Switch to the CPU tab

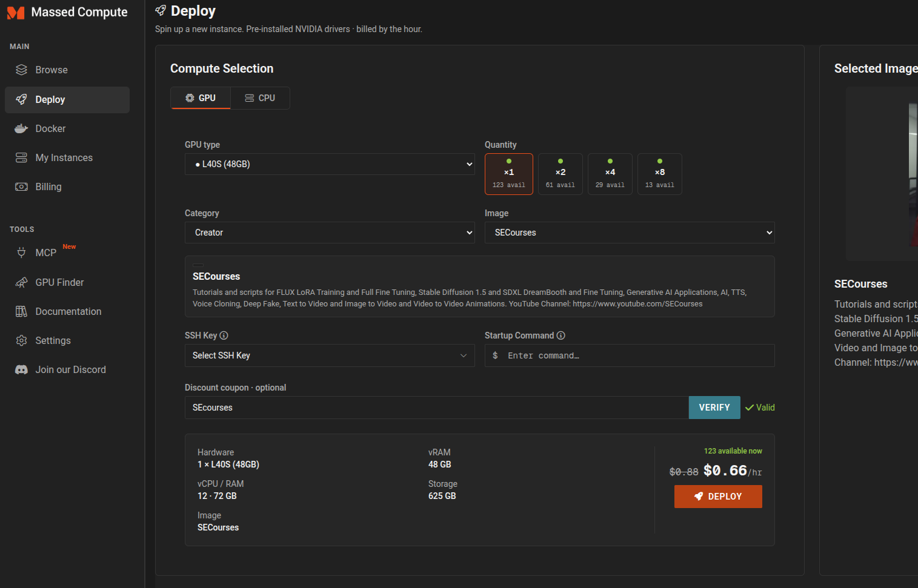point(260,98)
